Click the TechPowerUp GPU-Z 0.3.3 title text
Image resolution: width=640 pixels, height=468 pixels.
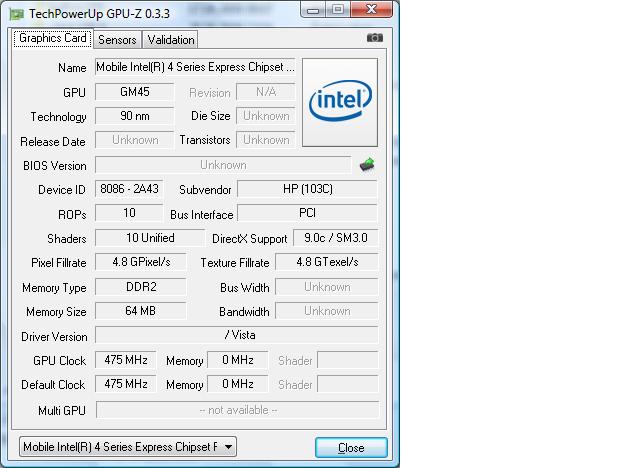click(99, 14)
